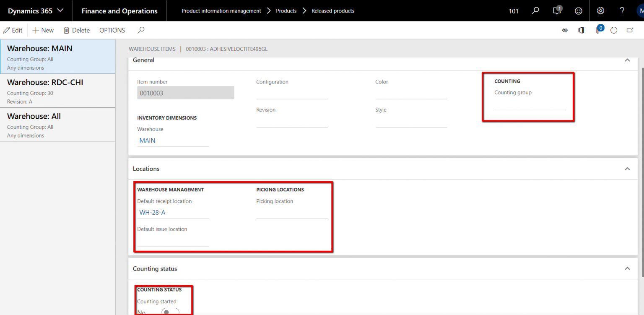Screen dimensions: 644x315
Task: Click the Edit button in action pane
Action: [x=13, y=30]
